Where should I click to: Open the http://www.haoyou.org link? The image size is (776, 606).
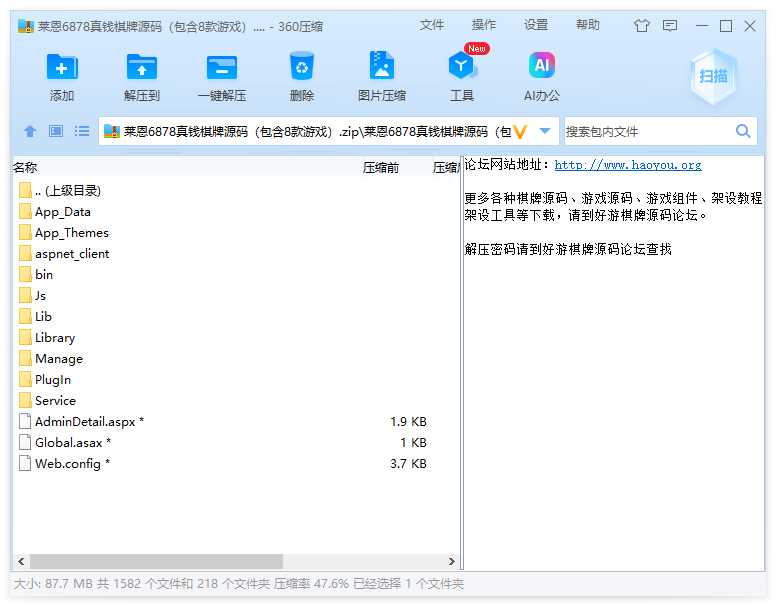[x=628, y=165]
